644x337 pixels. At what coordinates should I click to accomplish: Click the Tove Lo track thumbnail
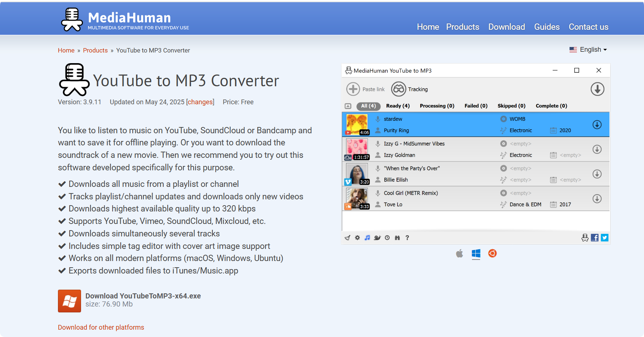(357, 198)
